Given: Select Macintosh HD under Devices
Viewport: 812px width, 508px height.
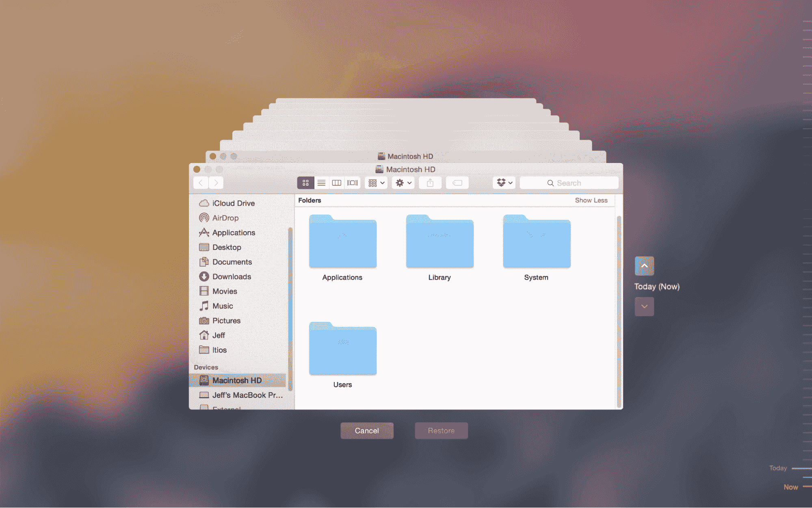Looking at the screenshot, I should click(236, 380).
